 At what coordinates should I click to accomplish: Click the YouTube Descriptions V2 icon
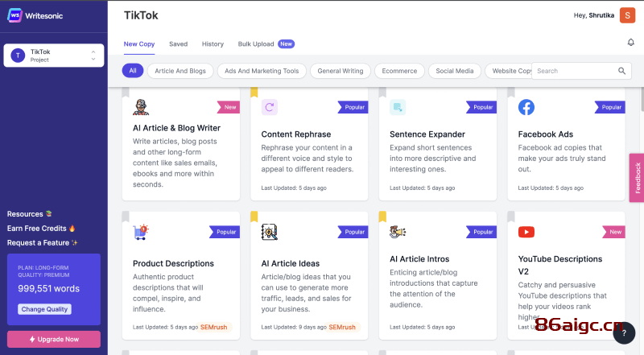point(526,232)
